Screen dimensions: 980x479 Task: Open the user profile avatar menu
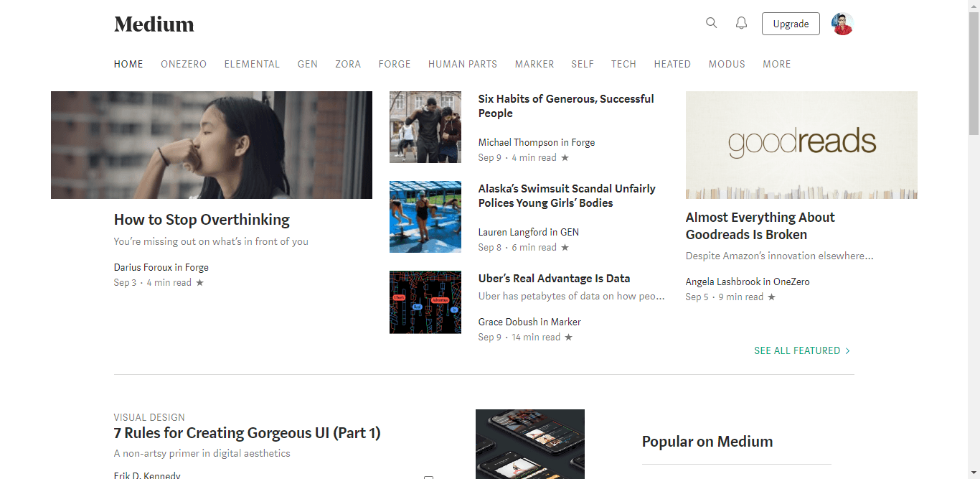(842, 24)
